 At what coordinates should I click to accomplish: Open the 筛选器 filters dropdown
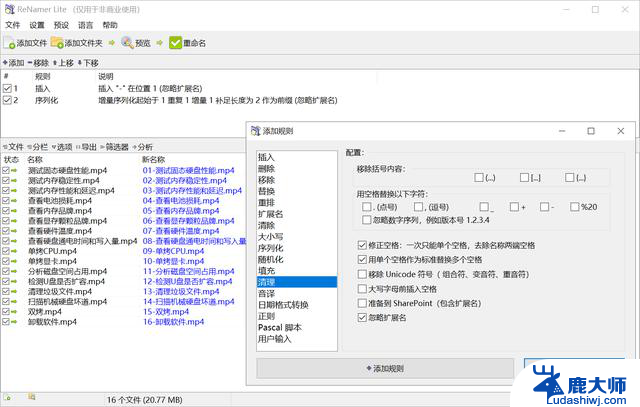coord(115,147)
